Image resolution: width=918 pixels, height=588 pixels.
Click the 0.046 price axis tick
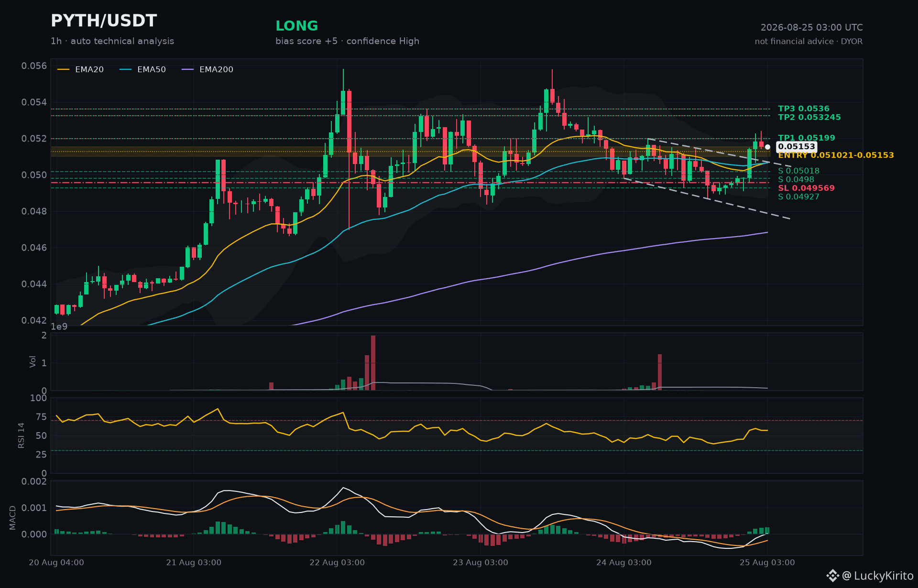tap(34, 248)
